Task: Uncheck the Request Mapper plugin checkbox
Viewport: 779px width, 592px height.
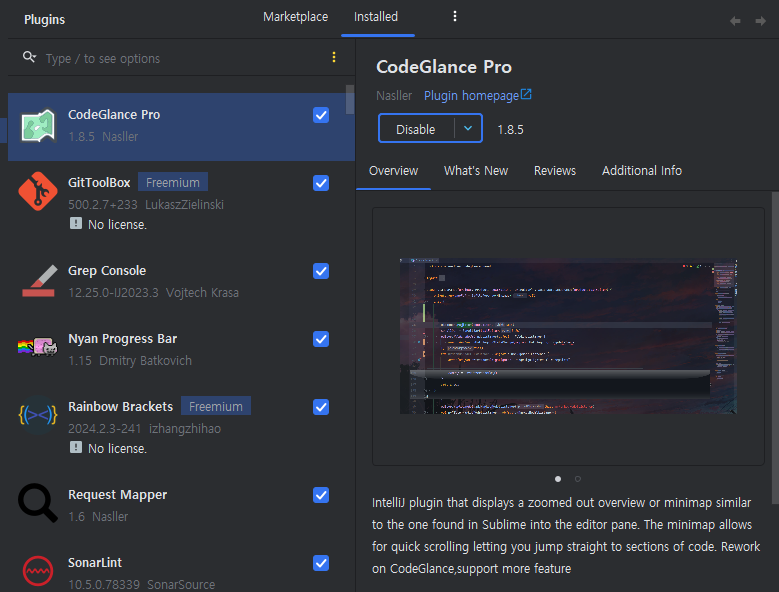Action: coord(321,495)
